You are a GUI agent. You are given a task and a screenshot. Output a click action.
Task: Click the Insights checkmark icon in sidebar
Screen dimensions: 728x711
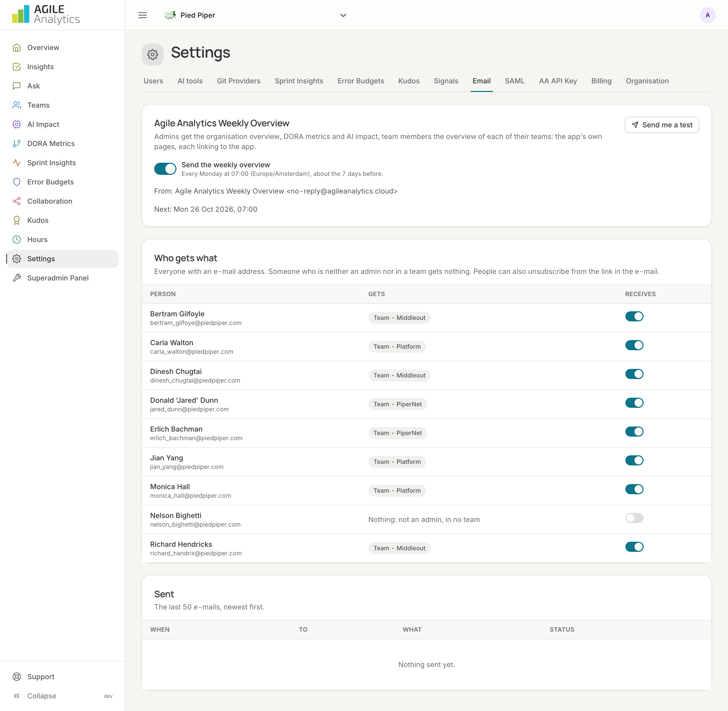[x=16, y=67]
